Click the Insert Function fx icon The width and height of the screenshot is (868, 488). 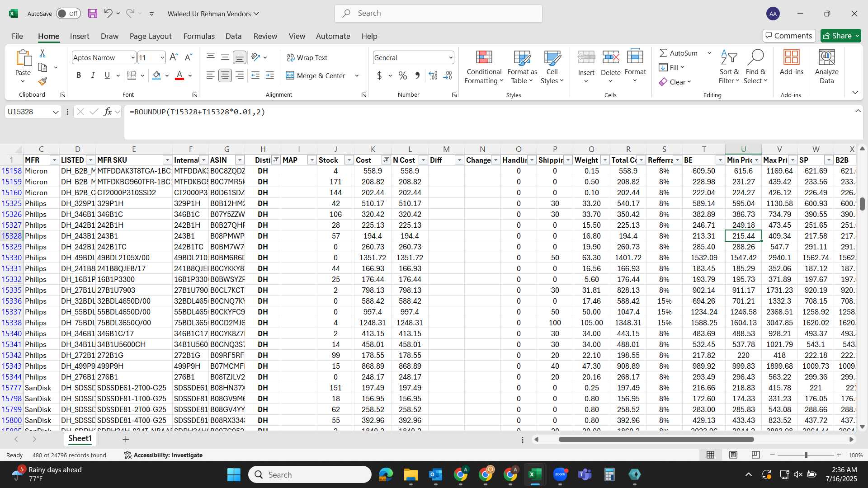[108, 112]
